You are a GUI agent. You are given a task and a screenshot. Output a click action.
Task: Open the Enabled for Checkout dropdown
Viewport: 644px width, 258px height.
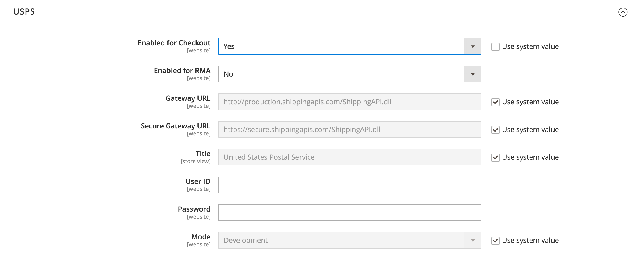tap(349, 46)
